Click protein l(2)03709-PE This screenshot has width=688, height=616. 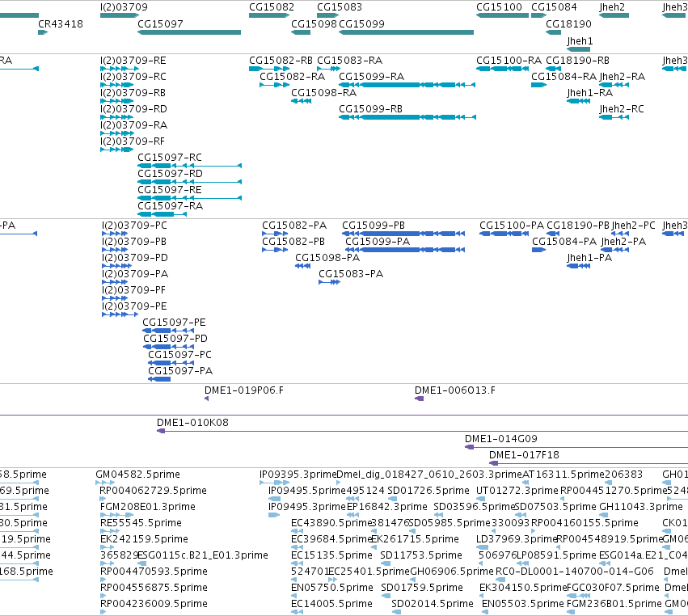[120, 314]
